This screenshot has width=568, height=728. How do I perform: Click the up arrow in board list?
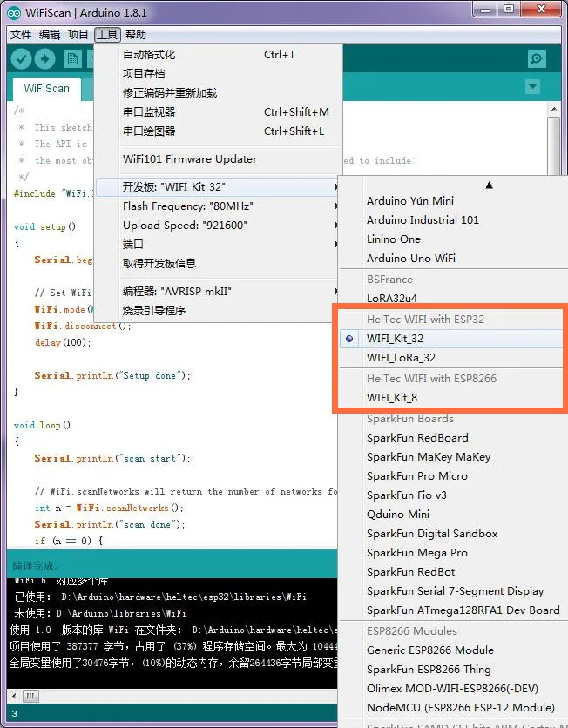tap(489, 185)
